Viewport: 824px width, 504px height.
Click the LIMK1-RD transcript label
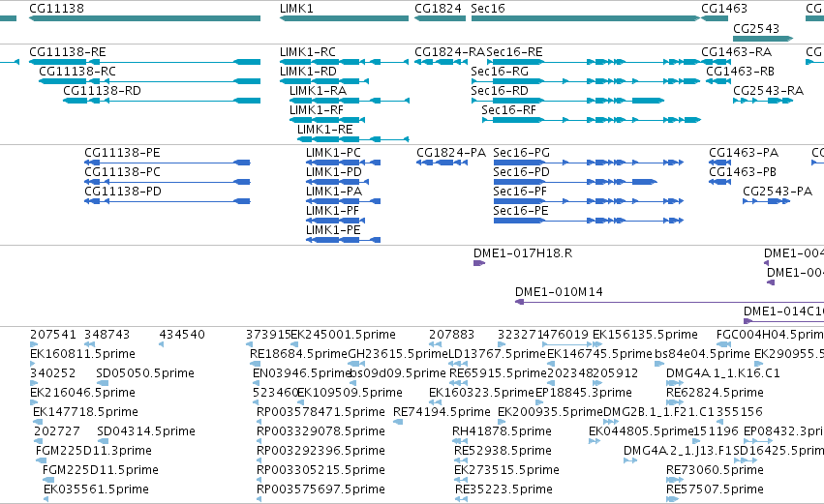[x=308, y=72]
